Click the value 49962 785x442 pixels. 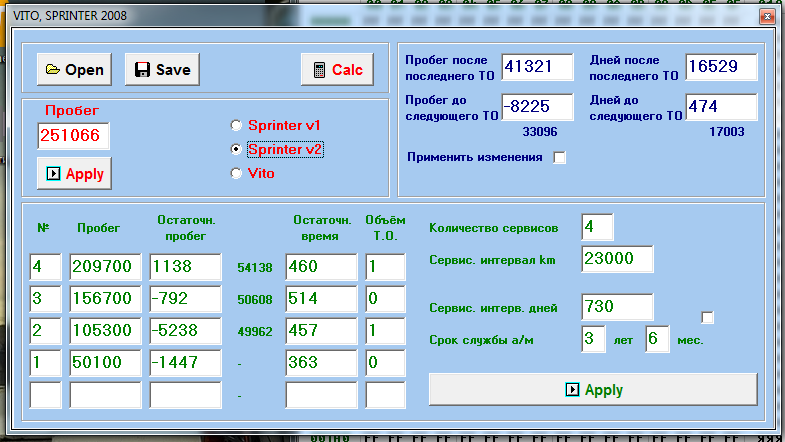point(255,332)
